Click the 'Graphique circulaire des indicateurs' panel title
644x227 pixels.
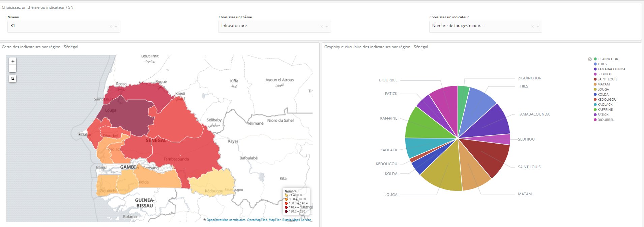376,47
